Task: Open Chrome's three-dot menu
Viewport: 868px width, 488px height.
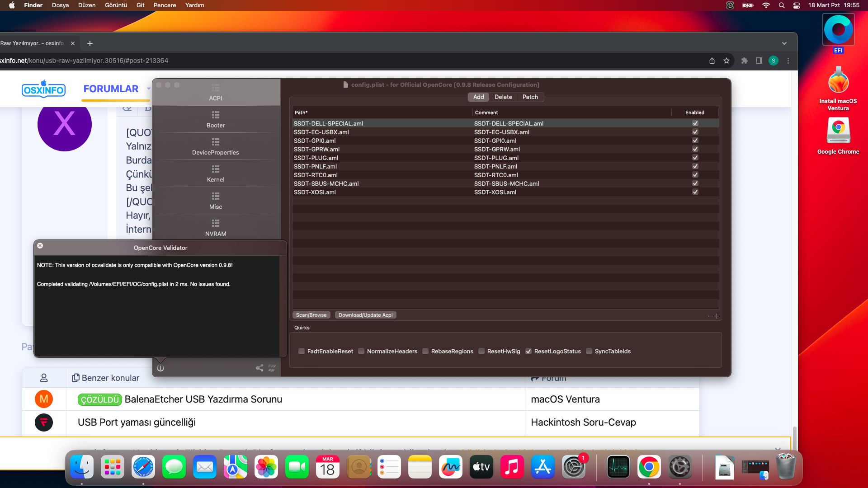Action: pyautogui.click(x=788, y=61)
